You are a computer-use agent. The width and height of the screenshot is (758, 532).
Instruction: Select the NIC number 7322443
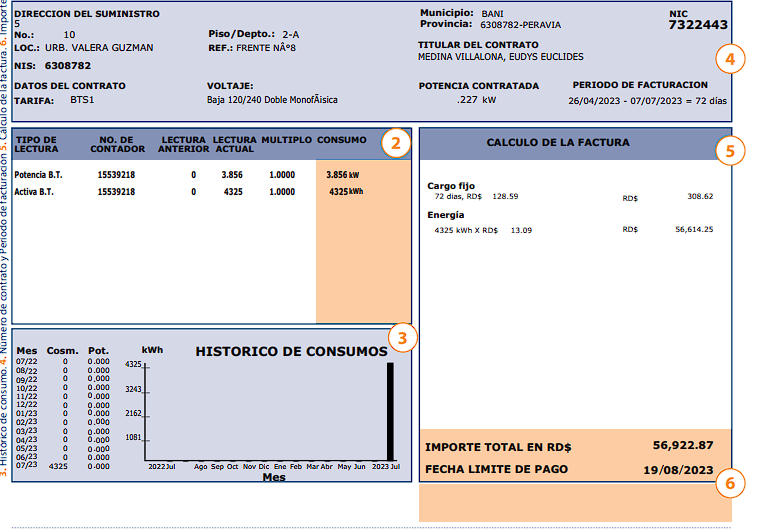tap(698, 25)
